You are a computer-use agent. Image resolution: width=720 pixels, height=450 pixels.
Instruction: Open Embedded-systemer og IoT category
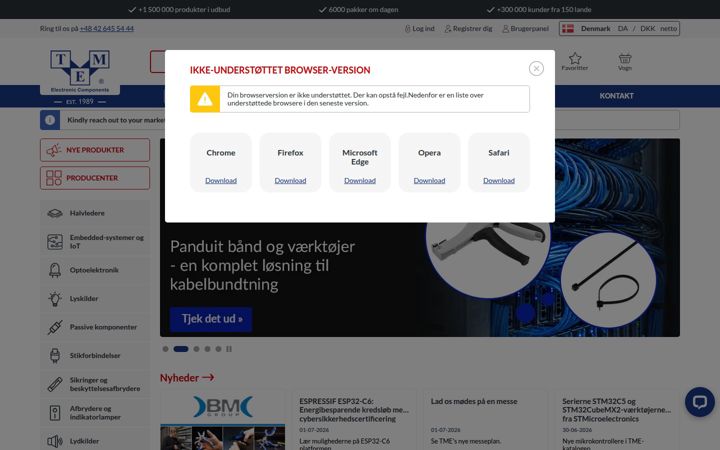click(x=95, y=242)
